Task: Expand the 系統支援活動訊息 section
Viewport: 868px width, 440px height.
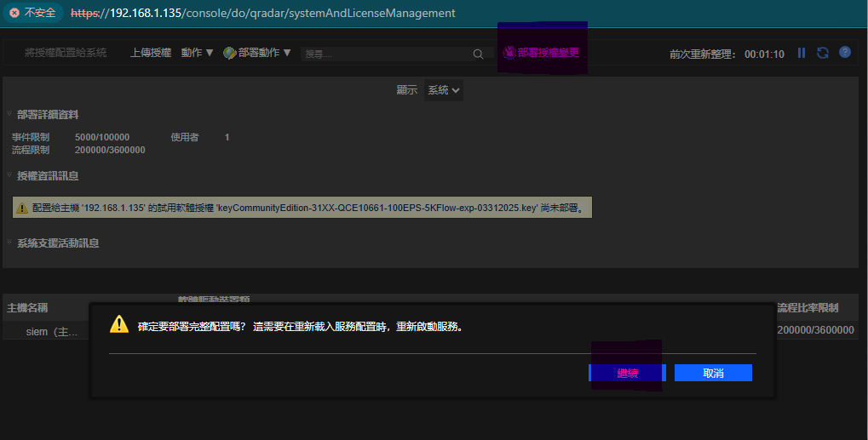Action: click(10, 243)
